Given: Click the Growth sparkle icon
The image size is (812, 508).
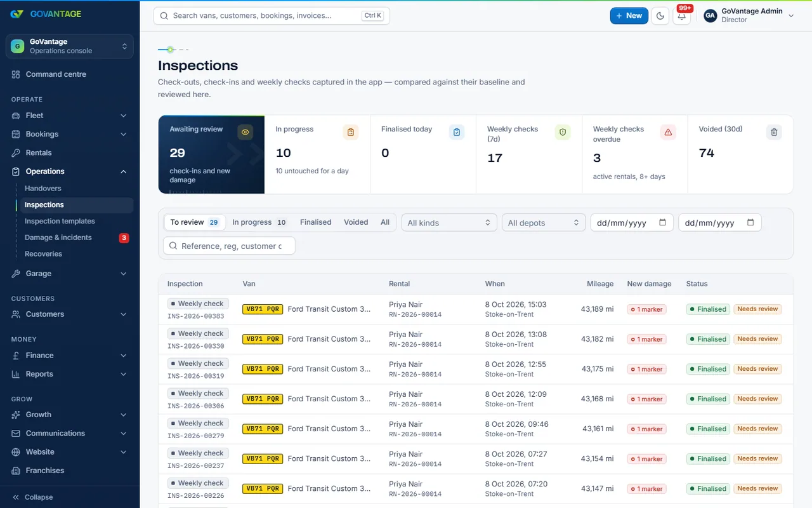Looking at the screenshot, I should (16, 415).
